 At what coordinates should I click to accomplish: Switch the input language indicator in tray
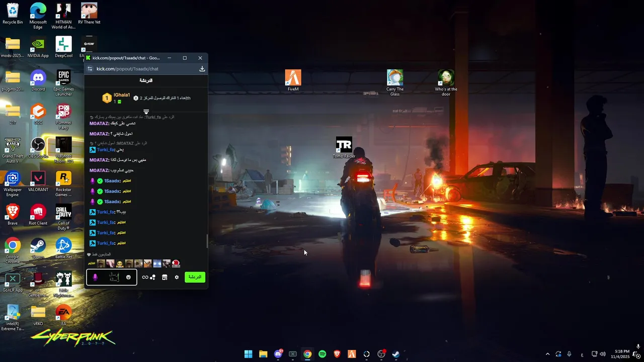click(x=582, y=354)
